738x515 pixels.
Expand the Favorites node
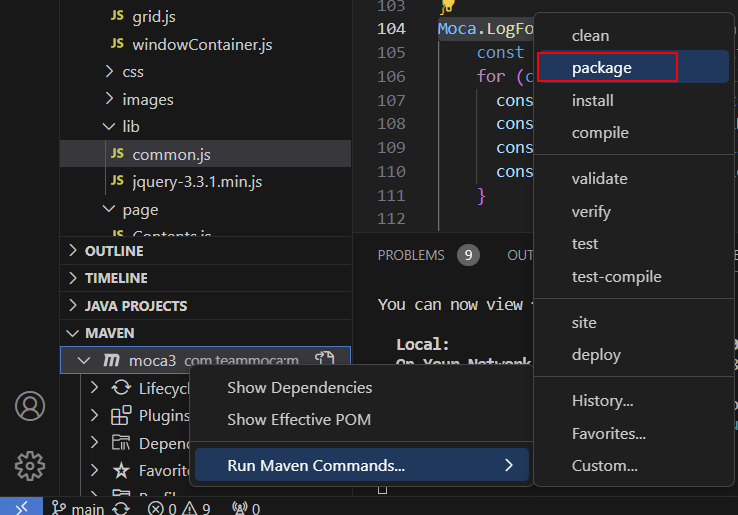[x=94, y=470]
